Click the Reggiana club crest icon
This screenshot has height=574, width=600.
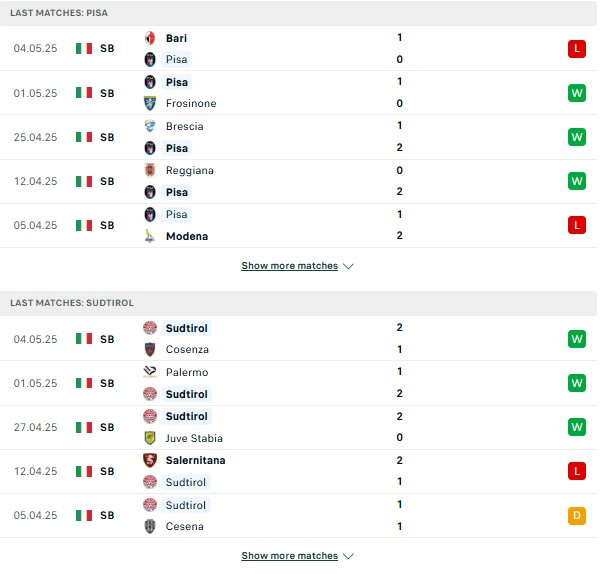(150, 170)
